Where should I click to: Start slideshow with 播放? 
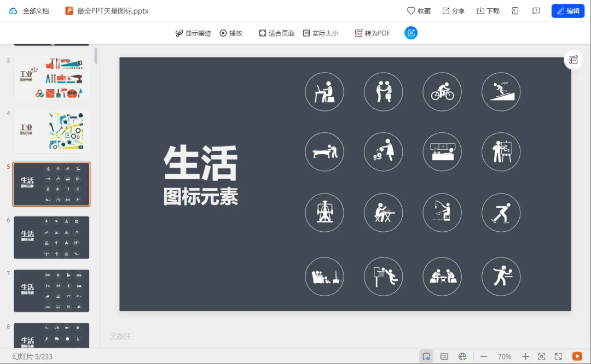[231, 33]
